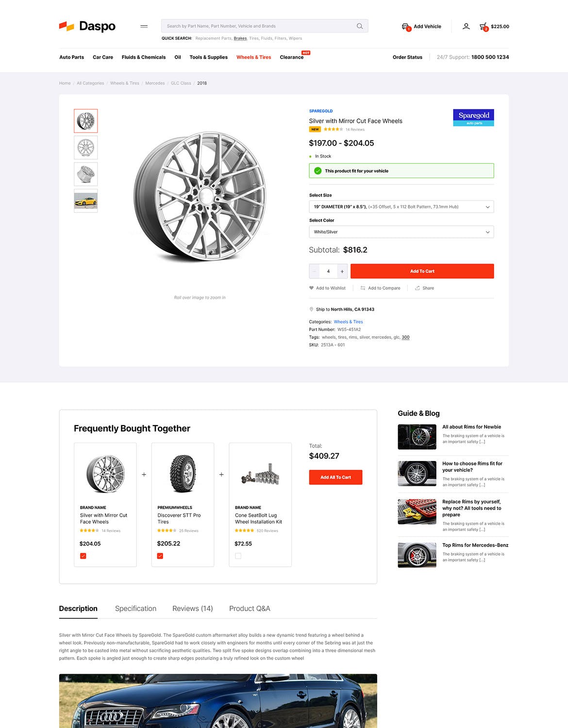Open the Select Color dropdown
The width and height of the screenshot is (568, 728).
pyautogui.click(x=401, y=232)
